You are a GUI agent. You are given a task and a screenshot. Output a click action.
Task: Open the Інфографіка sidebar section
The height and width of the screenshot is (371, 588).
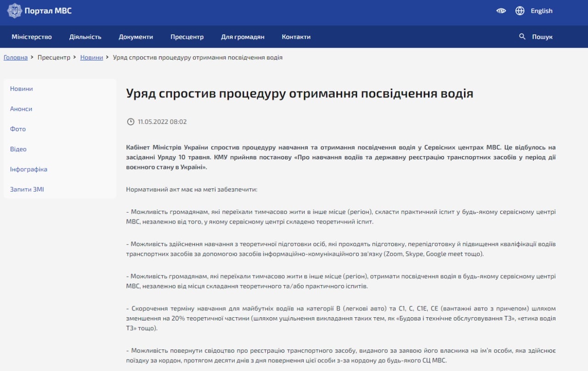point(28,169)
